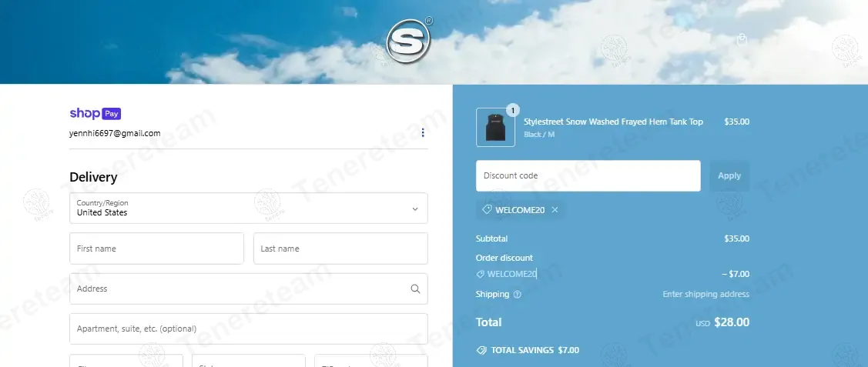
Task: Click into the Address field
Action: 249,289
